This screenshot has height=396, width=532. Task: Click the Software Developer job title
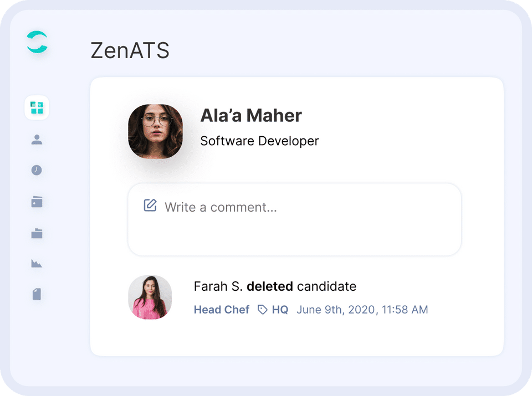(259, 141)
